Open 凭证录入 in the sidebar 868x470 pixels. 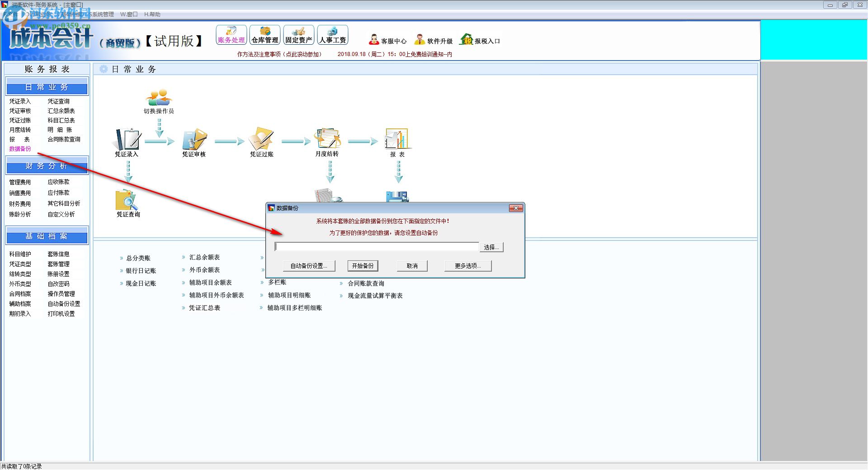20,101
